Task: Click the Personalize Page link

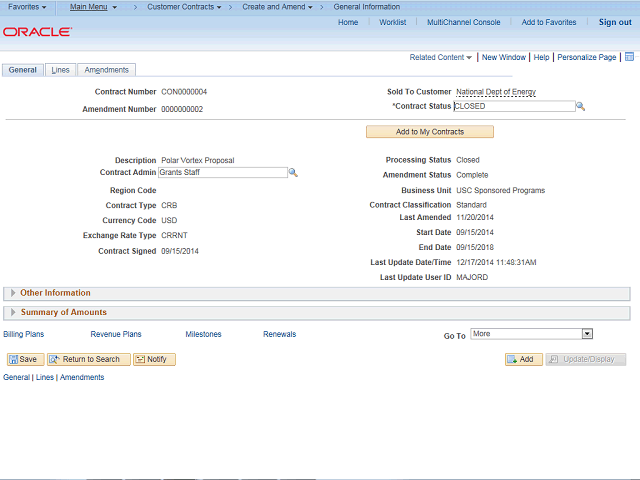Action: click(587, 58)
